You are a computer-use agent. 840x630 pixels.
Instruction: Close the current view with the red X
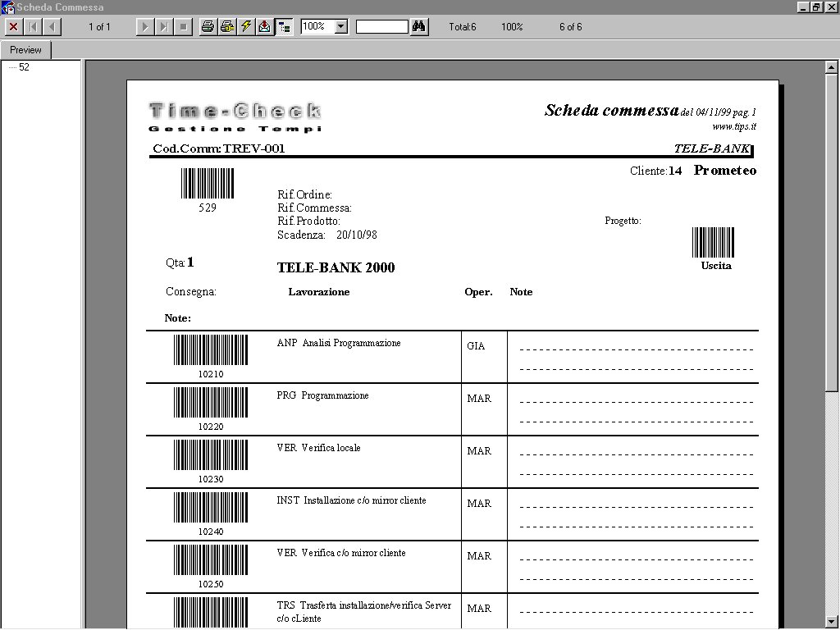click(13, 26)
